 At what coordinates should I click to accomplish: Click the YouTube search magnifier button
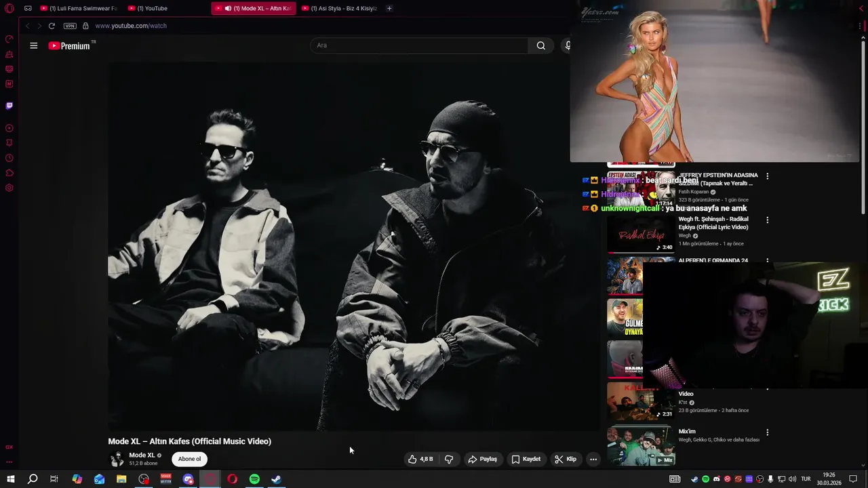(x=540, y=45)
